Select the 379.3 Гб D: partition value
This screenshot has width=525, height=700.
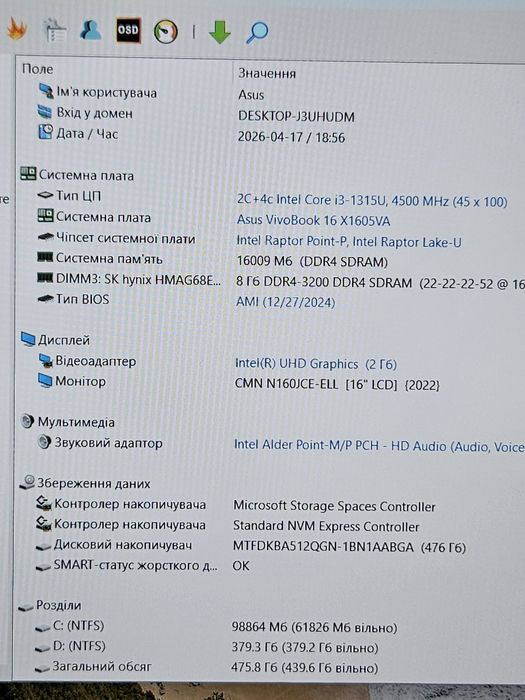(304, 647)
